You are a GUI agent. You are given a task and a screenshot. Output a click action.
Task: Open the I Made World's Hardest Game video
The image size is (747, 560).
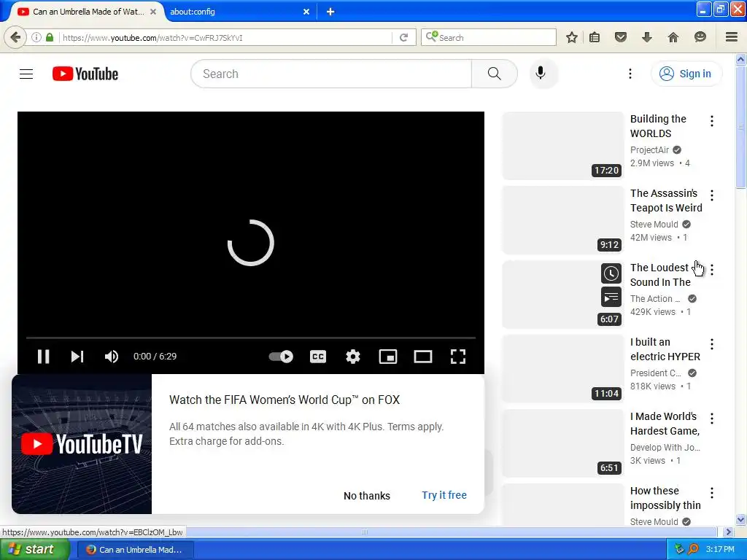tap(665, 424)
